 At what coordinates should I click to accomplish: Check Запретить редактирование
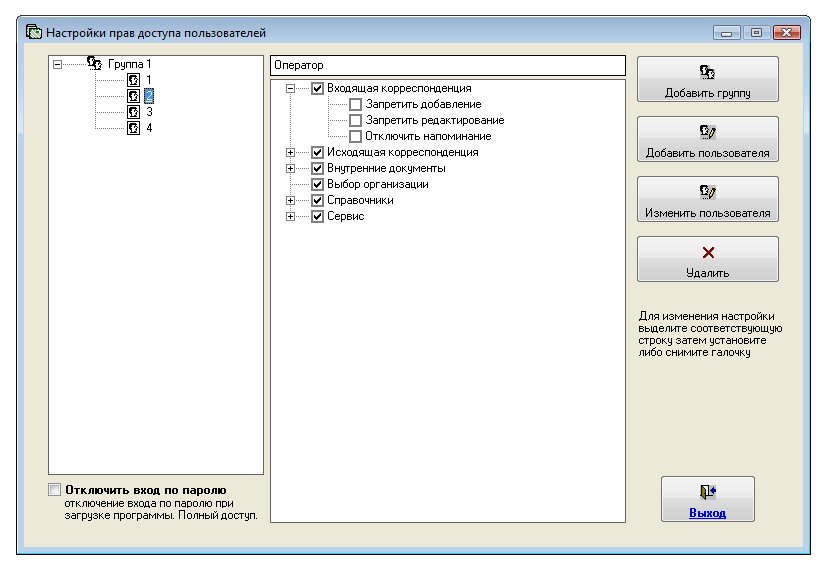click(x=356, y=120)
